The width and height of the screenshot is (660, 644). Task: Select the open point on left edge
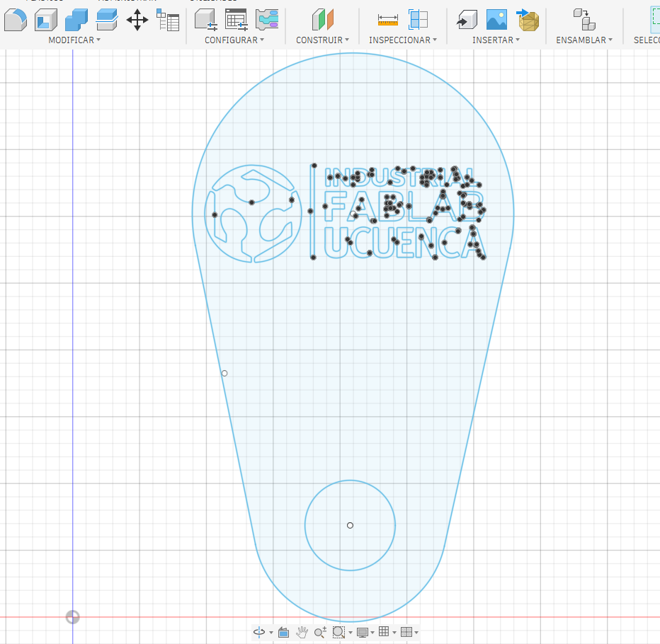click(x=224, y=373)
